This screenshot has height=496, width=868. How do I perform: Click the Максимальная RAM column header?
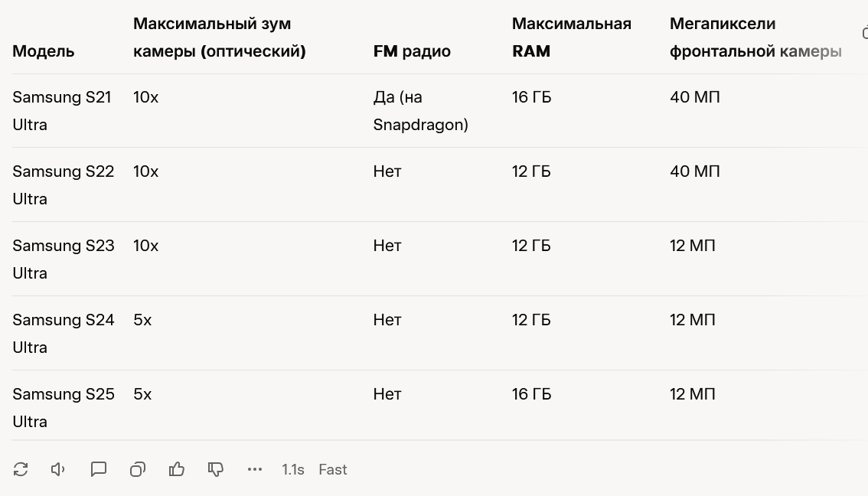coord(571,37)
